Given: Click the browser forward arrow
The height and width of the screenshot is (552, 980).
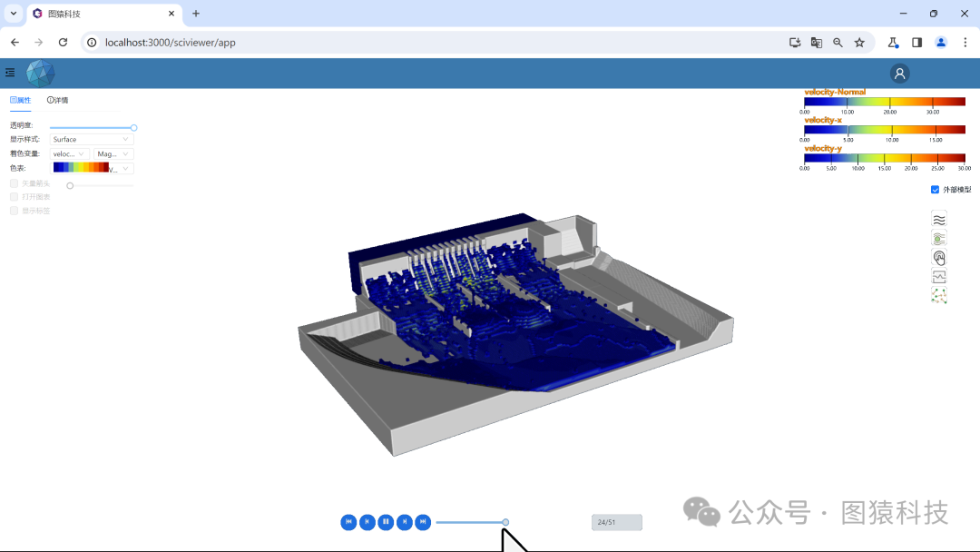Looking at the screenshot, I should tap(39, 43).
